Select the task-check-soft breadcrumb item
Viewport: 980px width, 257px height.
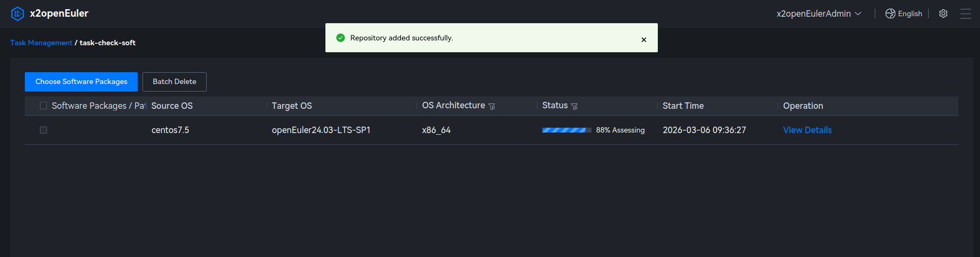point(107,43)
